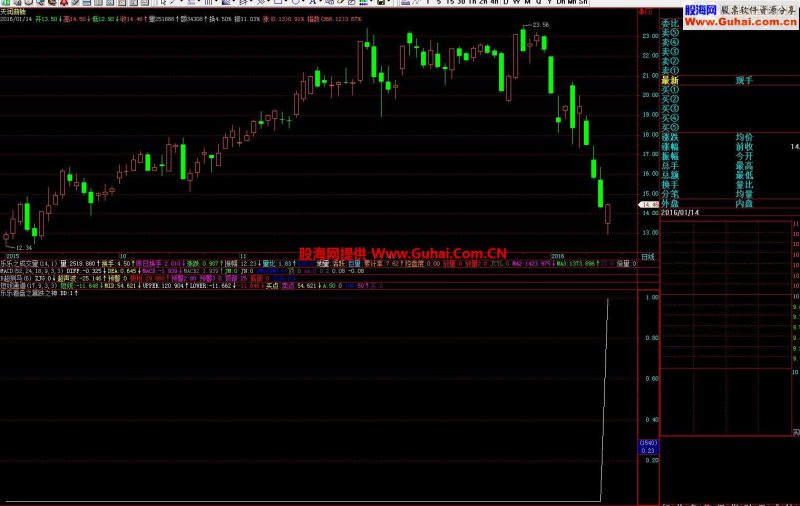Click the 买⑤ bid row
The image size is (800, 506).
pyautogui.click(x=670, y=128)
